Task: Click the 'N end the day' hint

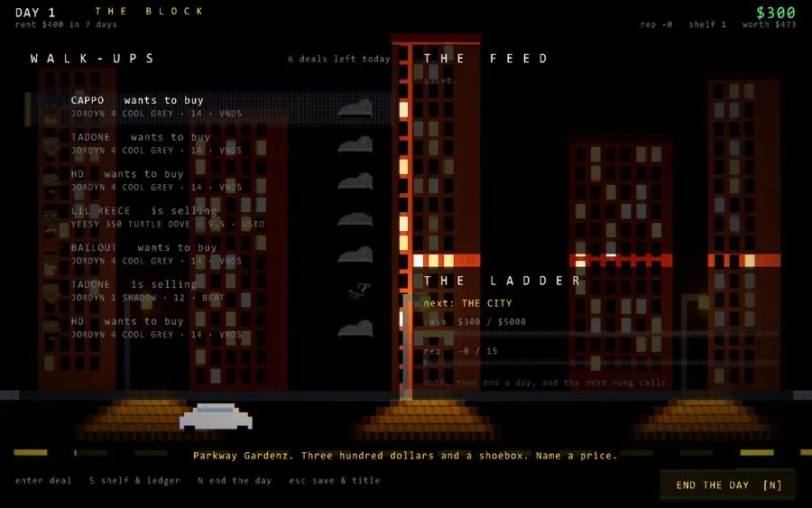Action: [234, 481]
